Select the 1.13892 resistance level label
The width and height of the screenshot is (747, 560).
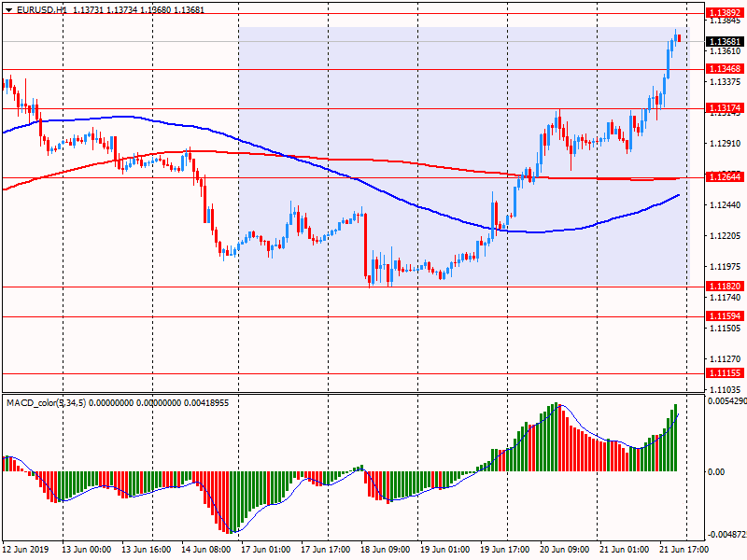click(x=726, y=13)
